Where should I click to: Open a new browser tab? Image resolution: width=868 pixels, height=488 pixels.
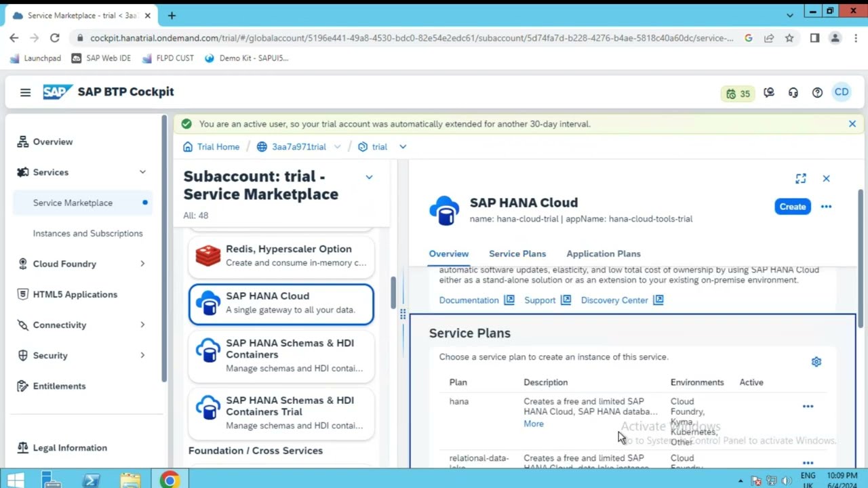click(x=172, y=15)
